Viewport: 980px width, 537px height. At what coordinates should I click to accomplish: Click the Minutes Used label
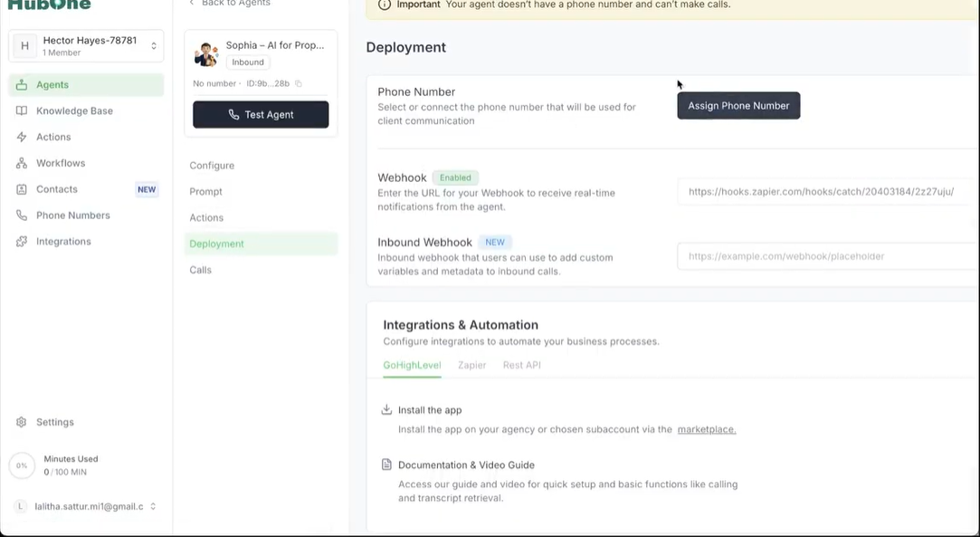(71, 459)
